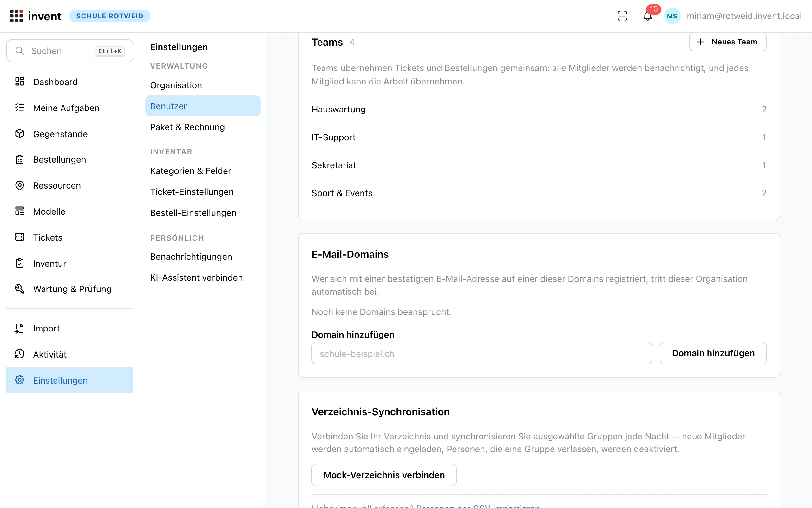Open Ticket-Einstellungen
Viewport: 812px width, 508px height.
point(203,192)
